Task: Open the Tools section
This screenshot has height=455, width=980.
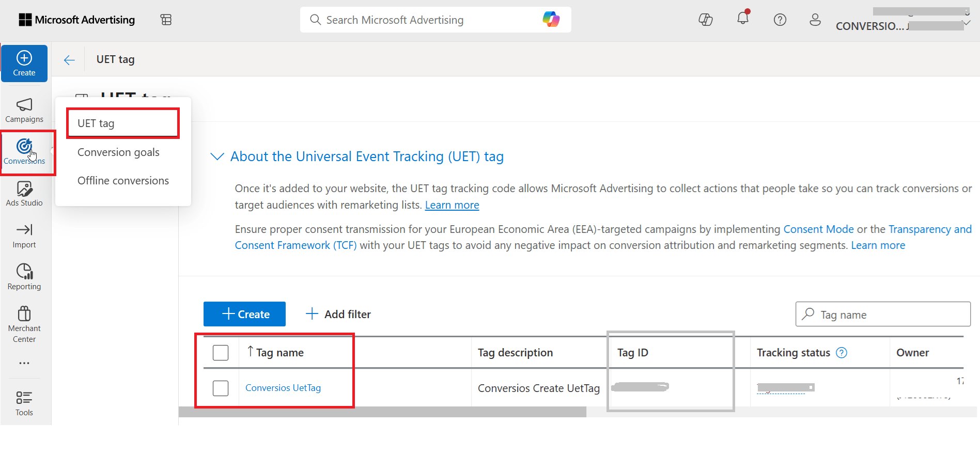Action: pyautogui.click(x=24, y=403)
